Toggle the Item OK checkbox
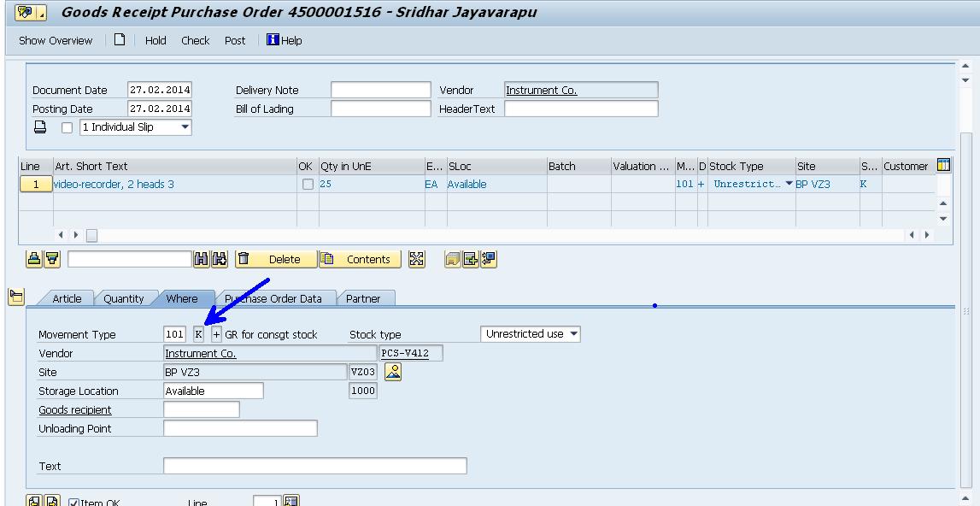The image size is (980, 506). click(73, 502)
